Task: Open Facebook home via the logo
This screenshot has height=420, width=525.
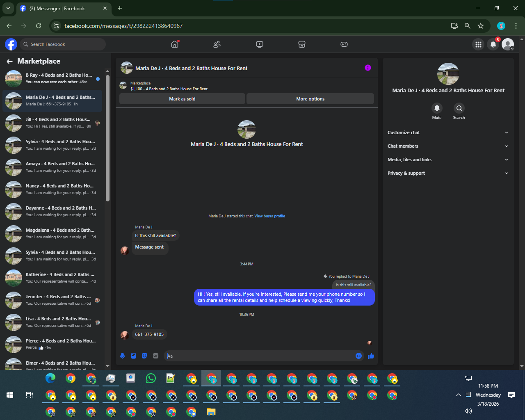Action: (x=11, y=44)
